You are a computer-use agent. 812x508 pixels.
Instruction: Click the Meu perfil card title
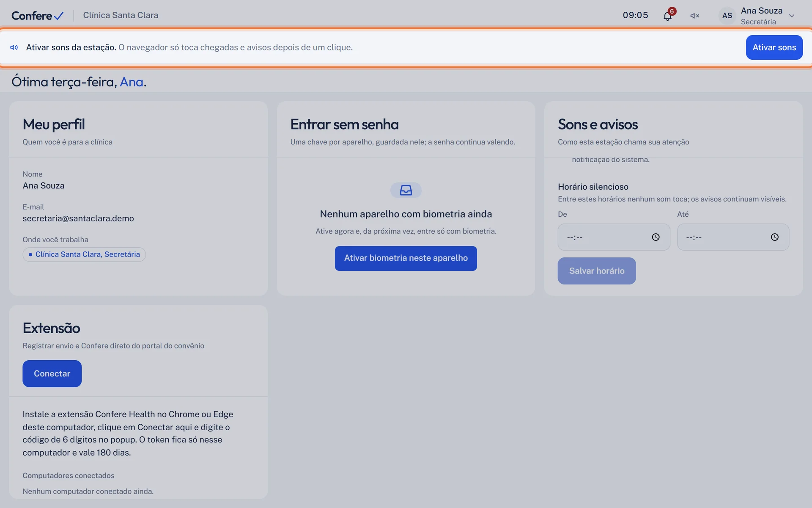click(54, 124)
